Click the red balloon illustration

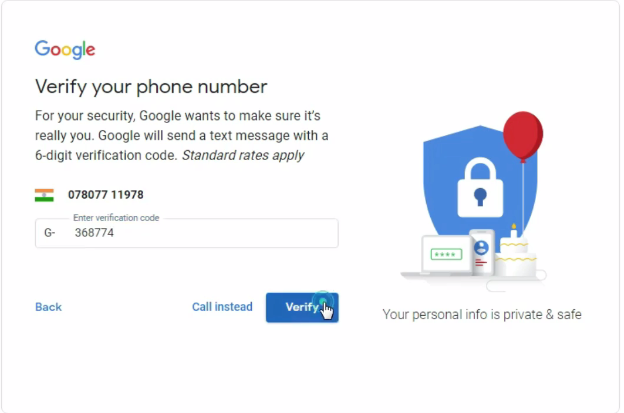click(523, 136)
